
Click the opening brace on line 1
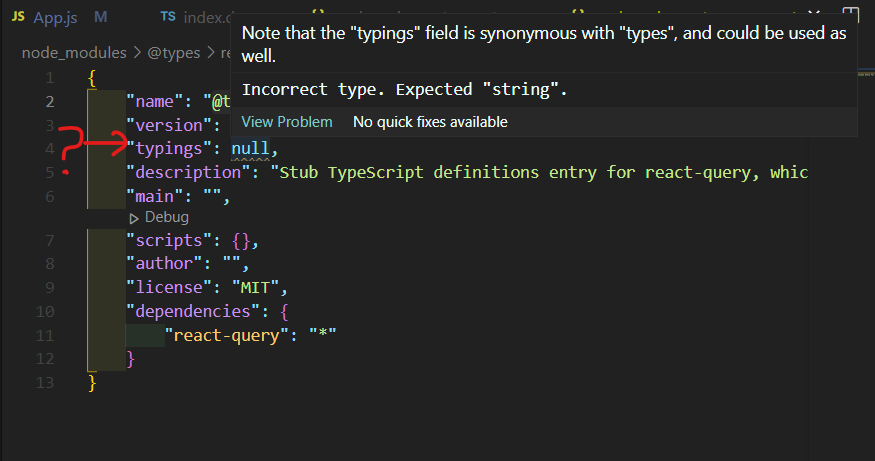(92, 78)
